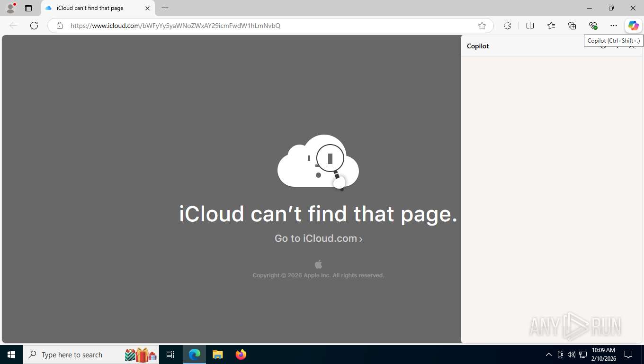Toggle split screen view
This screenshot has width=644, height=364.
tap(530, 26)
